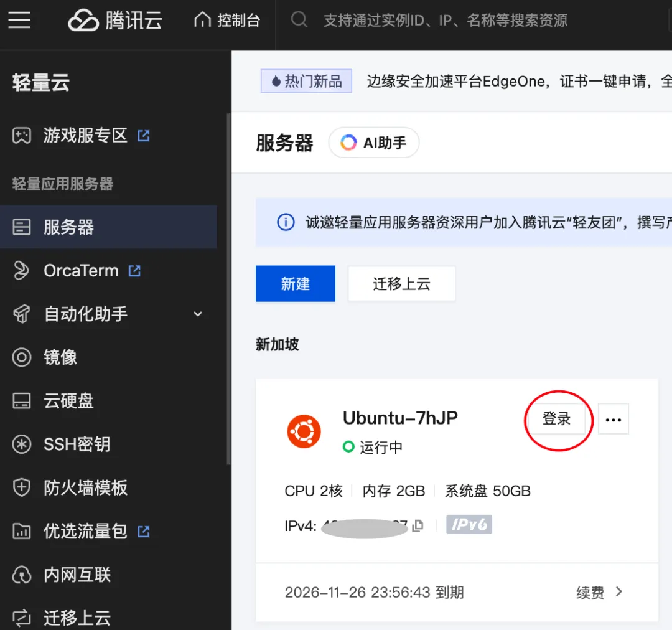This screenshot has width=672, height=630.
Task: Open 内网互联 from the sidebar
Action: [77, 575]
